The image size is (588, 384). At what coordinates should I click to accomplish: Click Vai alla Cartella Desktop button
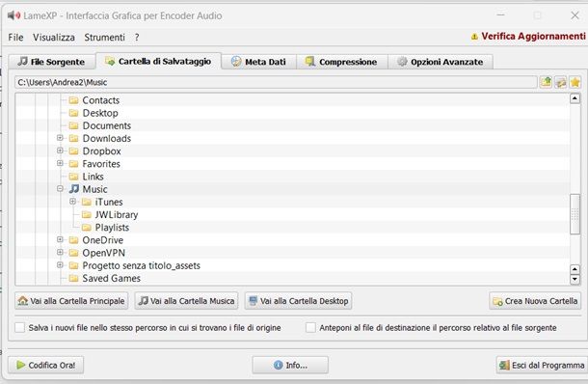point(298,301)
